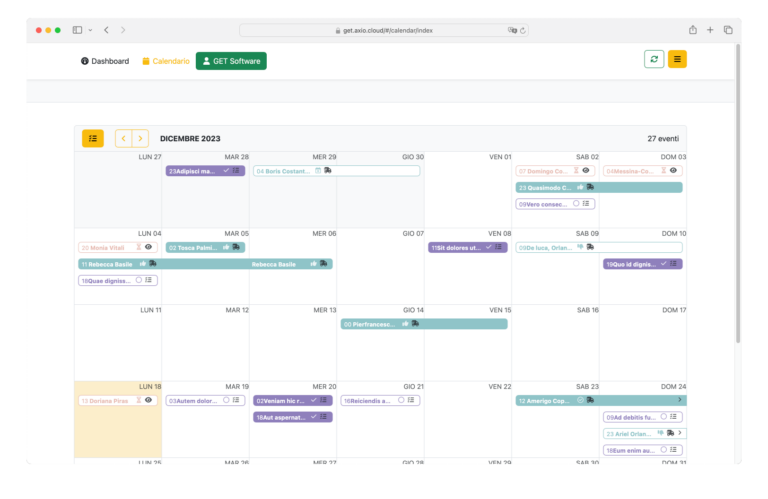This screenshot has width=768, height=499.
Task: Click checklist icon on Adipisci ma event
Action: click(237, 171)
